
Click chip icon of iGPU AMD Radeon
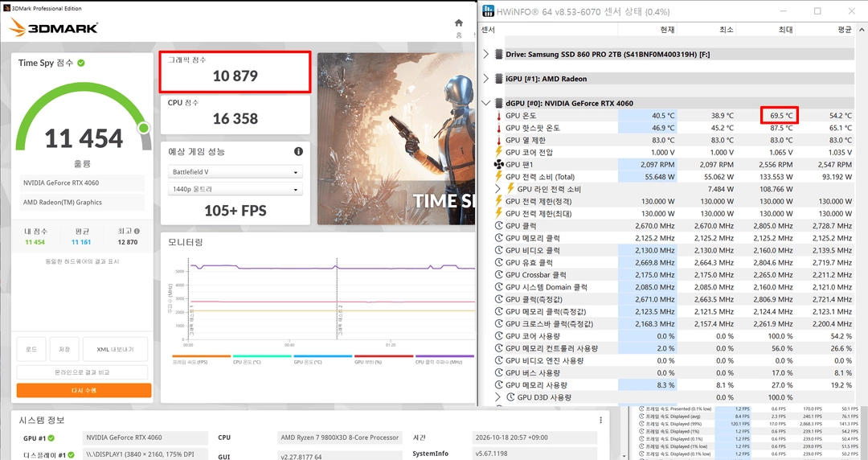click(x=498, y=79)
